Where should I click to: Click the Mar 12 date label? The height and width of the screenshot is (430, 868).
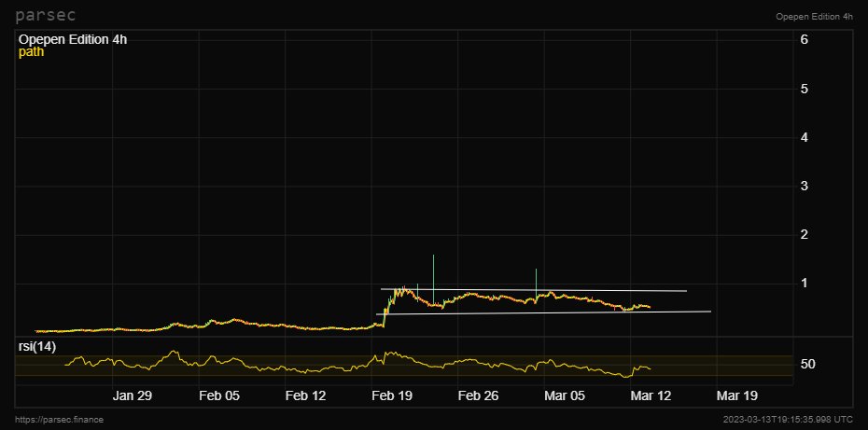click(x=651, y=395)
